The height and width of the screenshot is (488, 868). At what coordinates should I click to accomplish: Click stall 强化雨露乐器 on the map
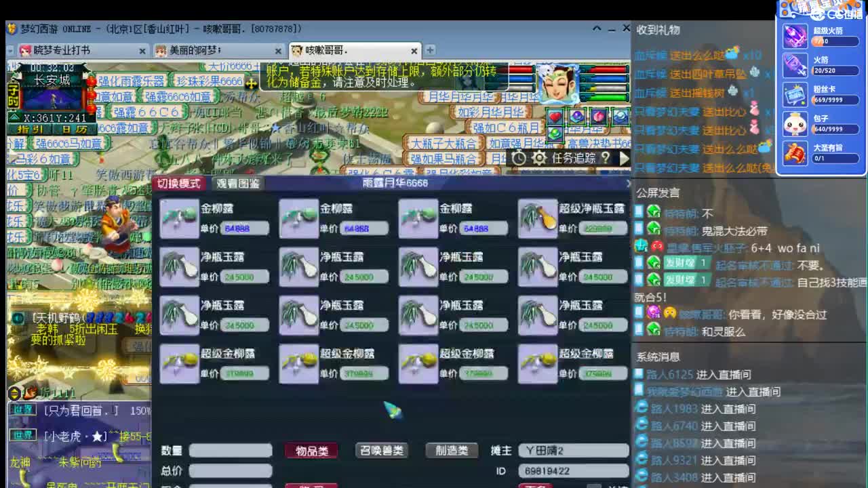[x=131, y=81]
